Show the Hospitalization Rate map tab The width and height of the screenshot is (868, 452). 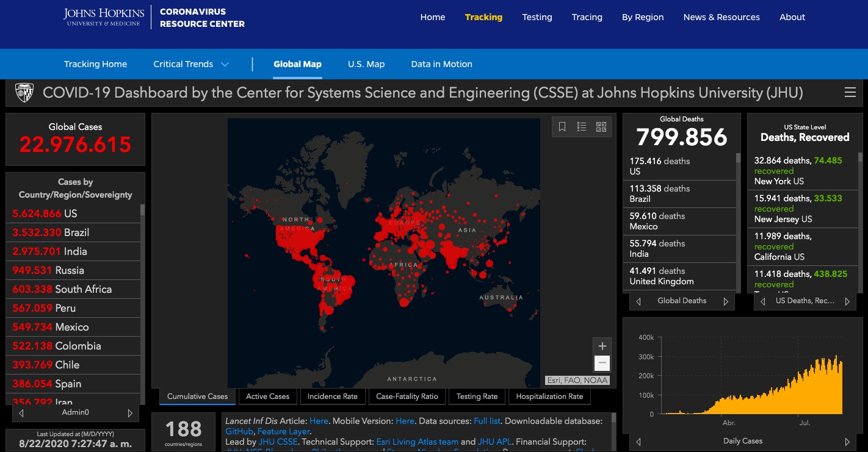click(x=549, y=396)
